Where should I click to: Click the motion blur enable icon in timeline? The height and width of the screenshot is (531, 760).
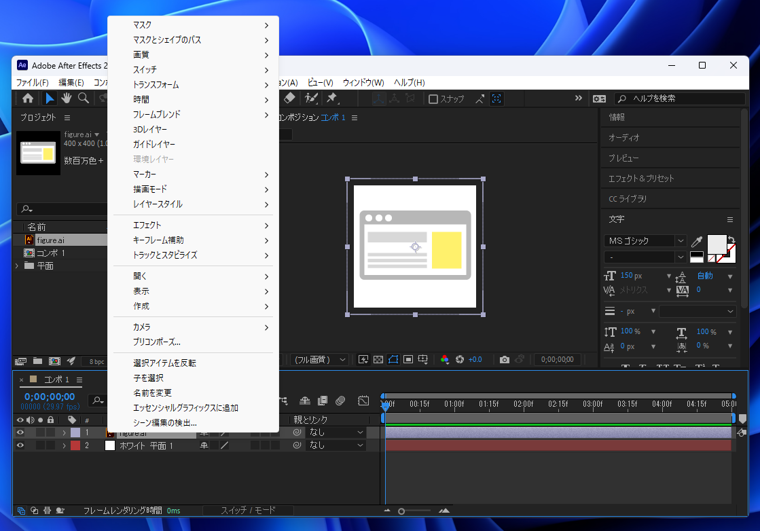(340, 401)
